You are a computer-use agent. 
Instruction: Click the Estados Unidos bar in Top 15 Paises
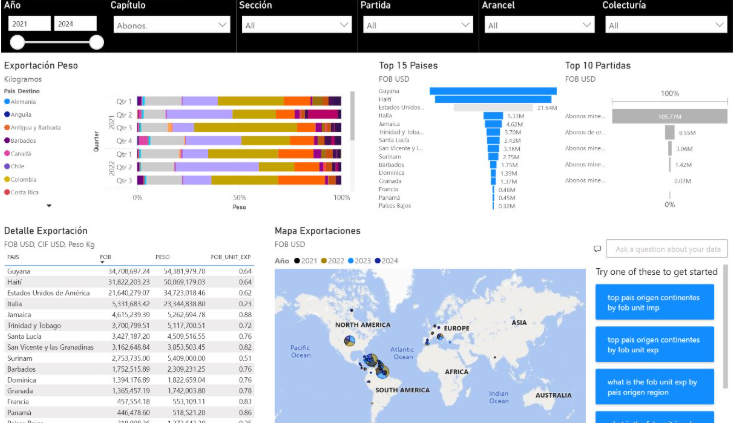pos(493,108)
